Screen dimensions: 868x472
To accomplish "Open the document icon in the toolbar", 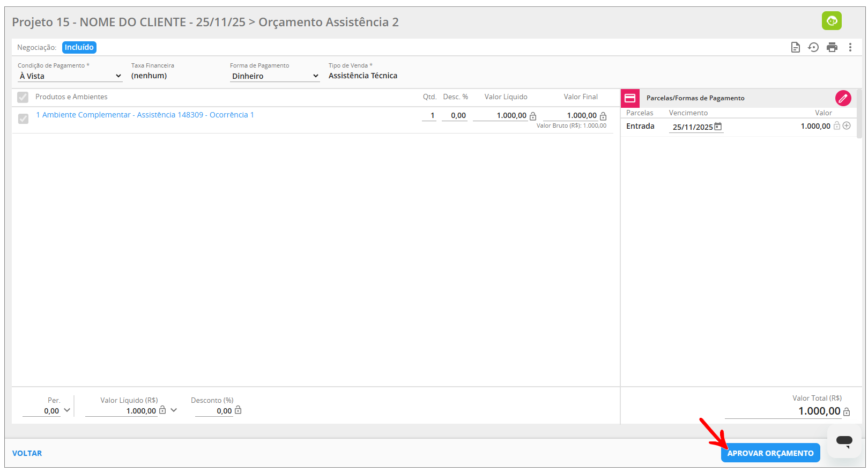I will coord(796,47).
